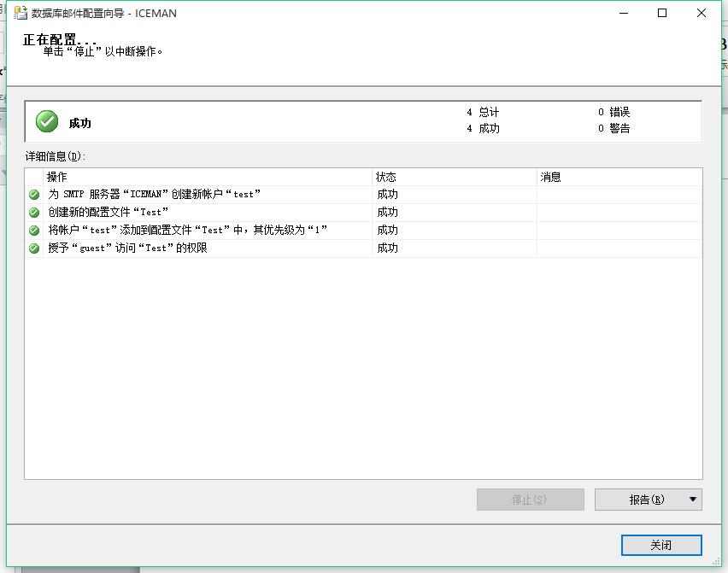Click the 关闭 button
Screen dimensions: 728x573
(661, 545)
